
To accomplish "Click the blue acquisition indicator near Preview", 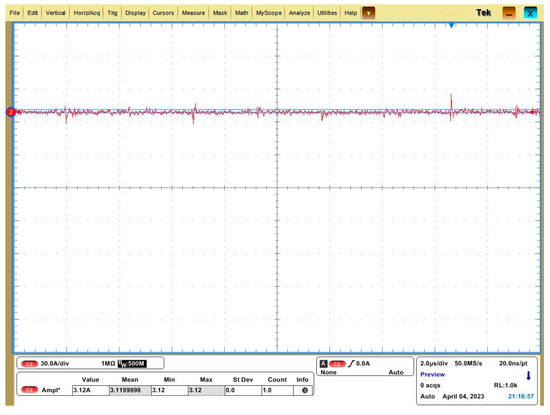I will pyautogui.click(x=528, y=375).
